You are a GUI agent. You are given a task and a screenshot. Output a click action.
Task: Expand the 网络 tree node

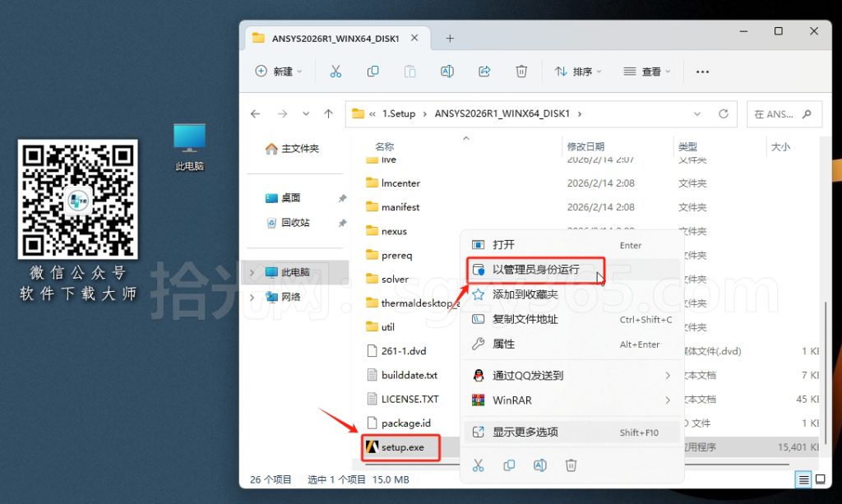(252, 297)
